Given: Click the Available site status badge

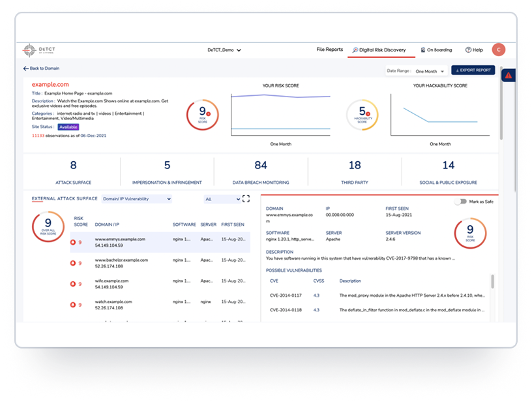Looking at the screenshot, I should point(68,127).
